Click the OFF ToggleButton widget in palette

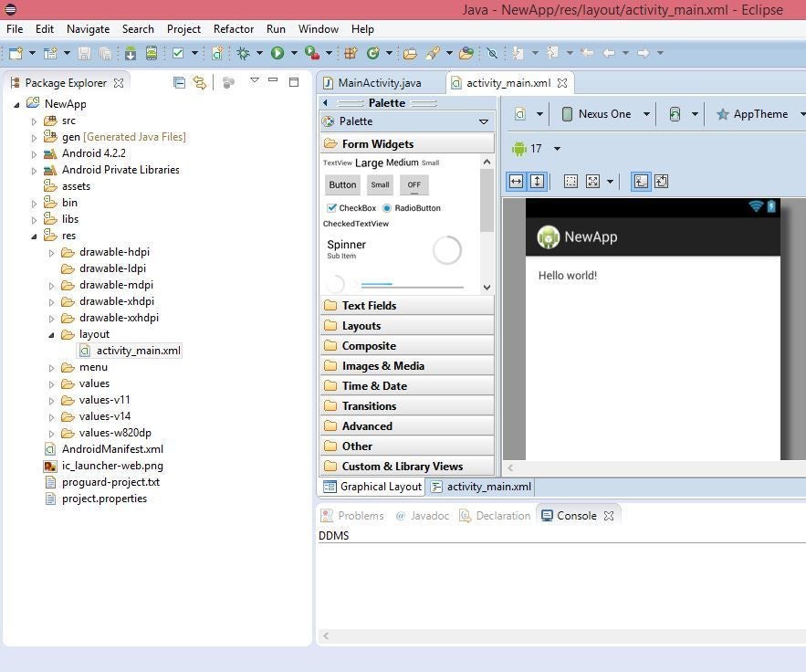(413, 184)
